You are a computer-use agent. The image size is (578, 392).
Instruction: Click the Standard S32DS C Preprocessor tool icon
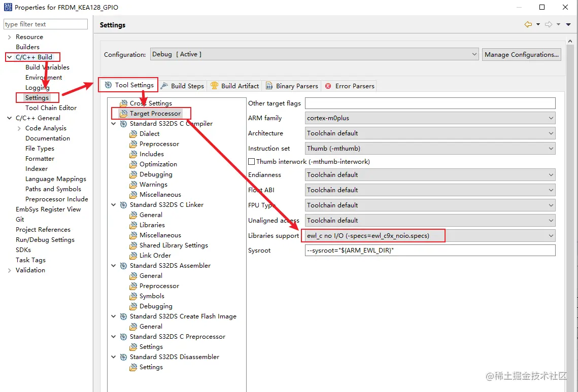[x=123, y=337]
